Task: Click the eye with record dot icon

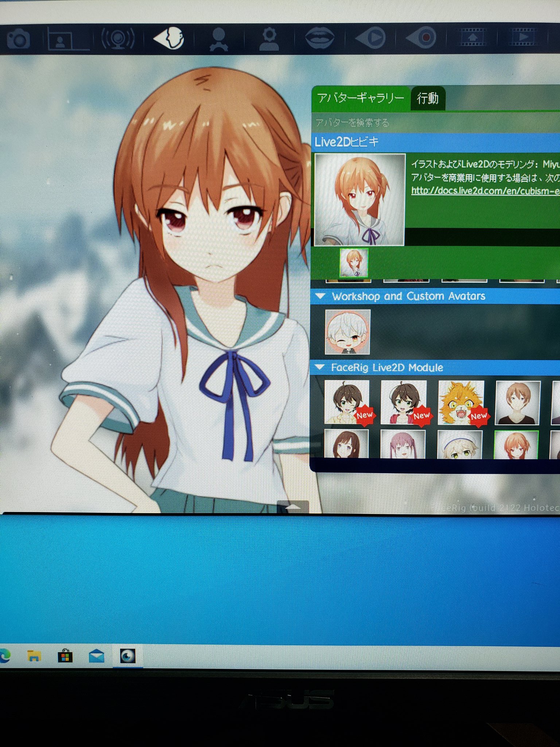Action: click(421, 38)
